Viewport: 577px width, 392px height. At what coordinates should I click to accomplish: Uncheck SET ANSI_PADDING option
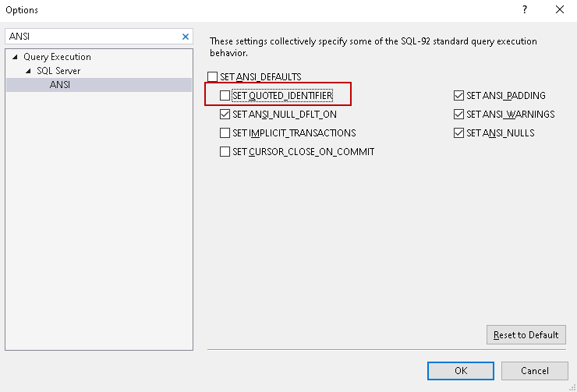[459, 96]
